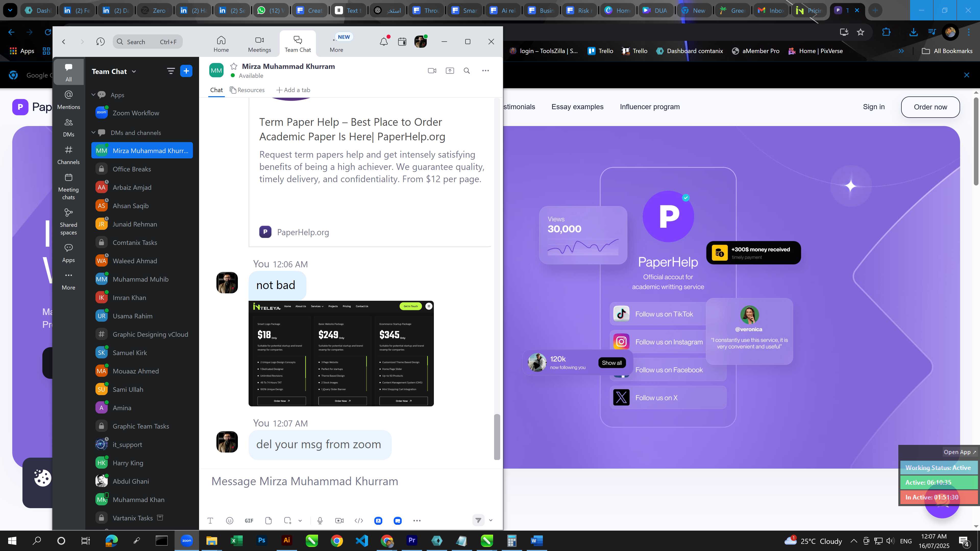Image resolution: width=980 pixels, height=551 pixels.
Task: Click the Zoom search box
Action: (148, 41)
